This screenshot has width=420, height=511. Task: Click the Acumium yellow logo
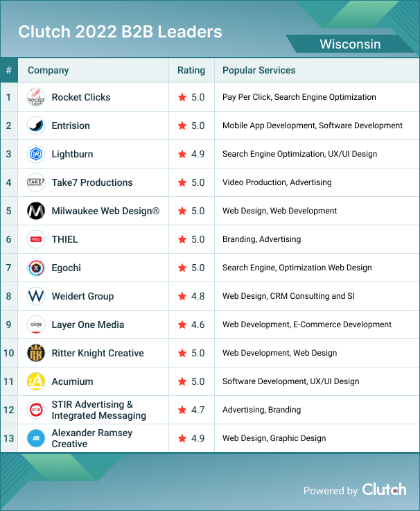click(x=36, y=382)
